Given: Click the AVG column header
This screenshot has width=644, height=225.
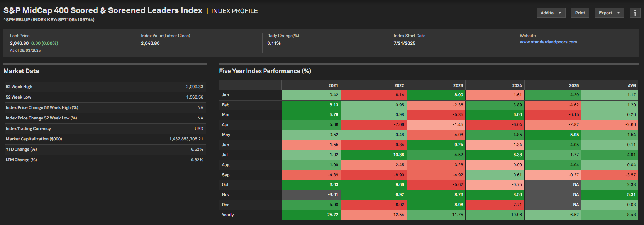Looking at the screenshot, I should pos(610,85).
